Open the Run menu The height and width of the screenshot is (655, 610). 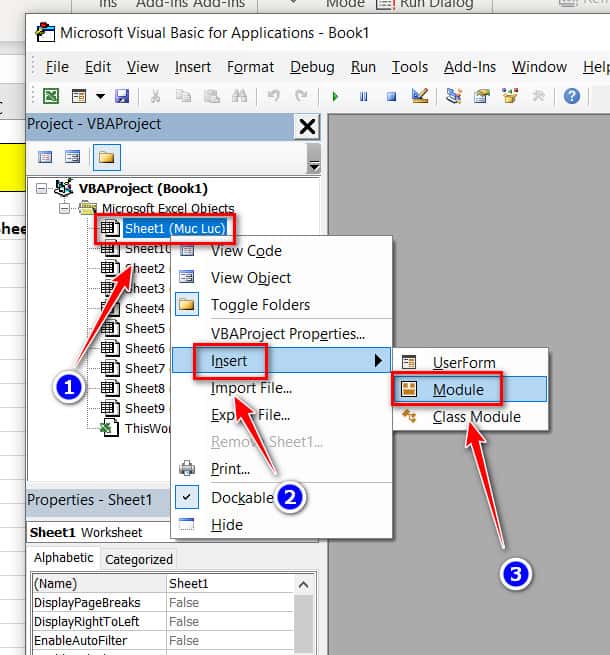coord(363,67)
